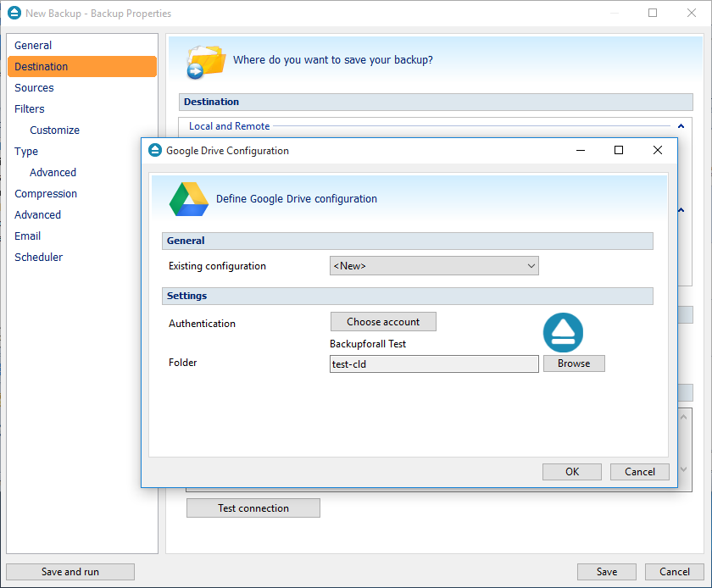Select Destination in the sidebar
Image resolution: width=712 pixels, height=588 pixels.
(x=82, y=67)
